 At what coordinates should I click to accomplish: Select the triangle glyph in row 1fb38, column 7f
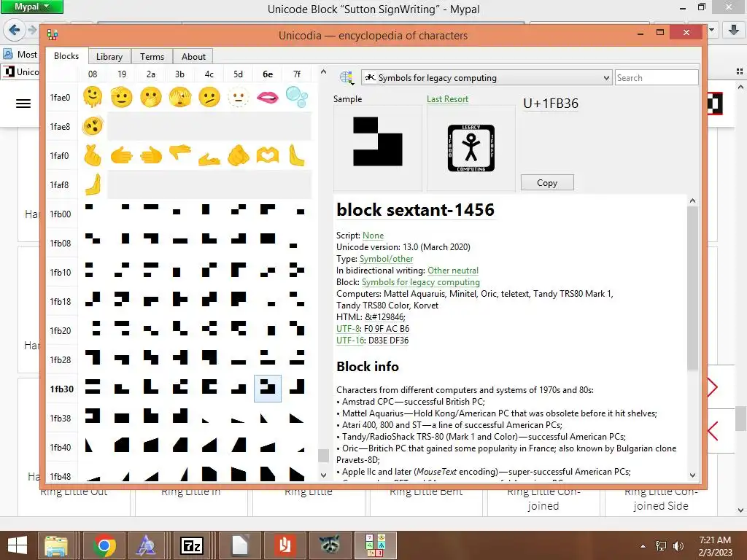click(x=297, y=418)
